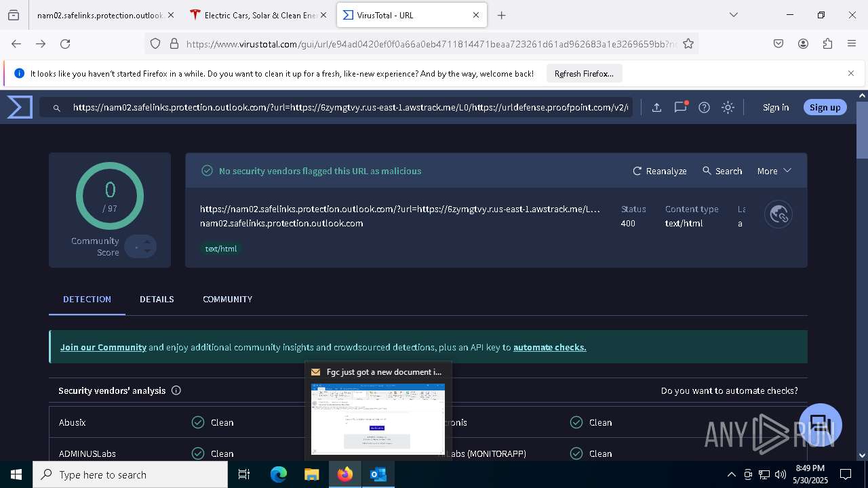Bookmark this page with the star
Image resolution: width=868 pixels, height=488 pixels.
pyautogui.click(x=688, y=43)
